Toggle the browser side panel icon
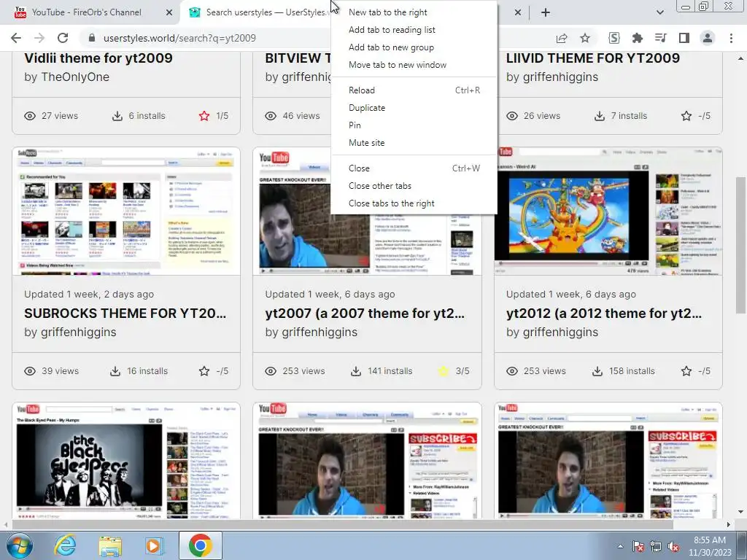 pos(684,38)
